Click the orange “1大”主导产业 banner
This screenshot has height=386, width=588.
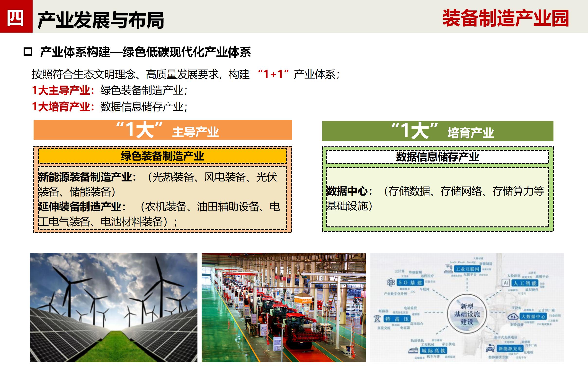163,130
